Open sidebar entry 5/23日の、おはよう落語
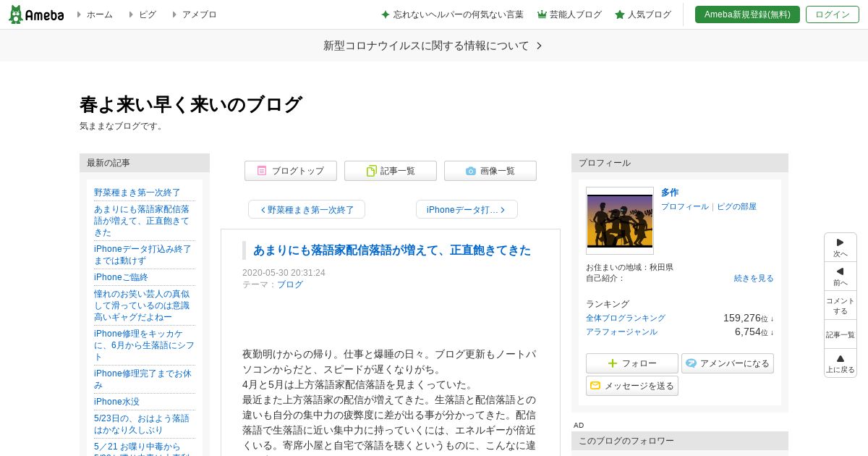This screenshot has width=868, height=456. (142, 424)
